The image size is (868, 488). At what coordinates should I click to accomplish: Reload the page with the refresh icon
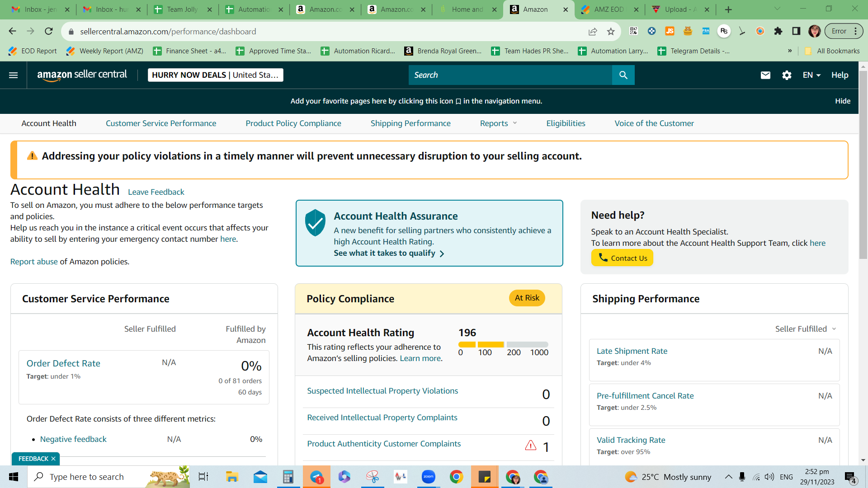tap(49, 31)
